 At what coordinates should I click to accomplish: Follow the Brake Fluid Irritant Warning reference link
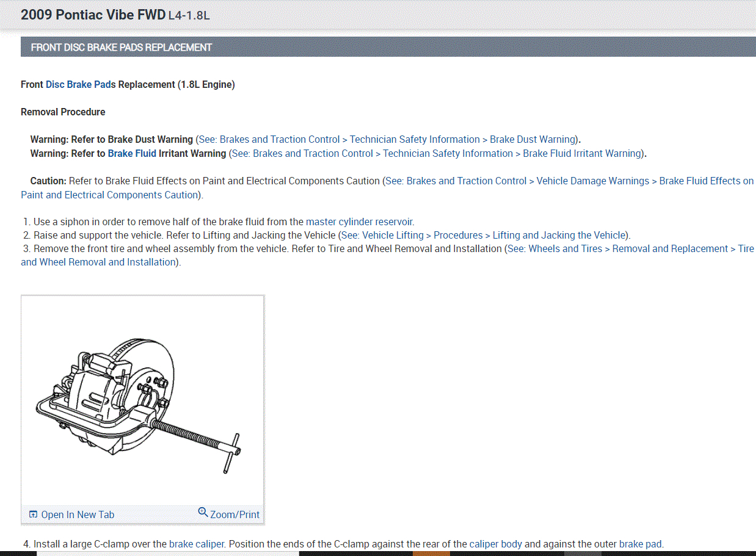pos(437,153)
